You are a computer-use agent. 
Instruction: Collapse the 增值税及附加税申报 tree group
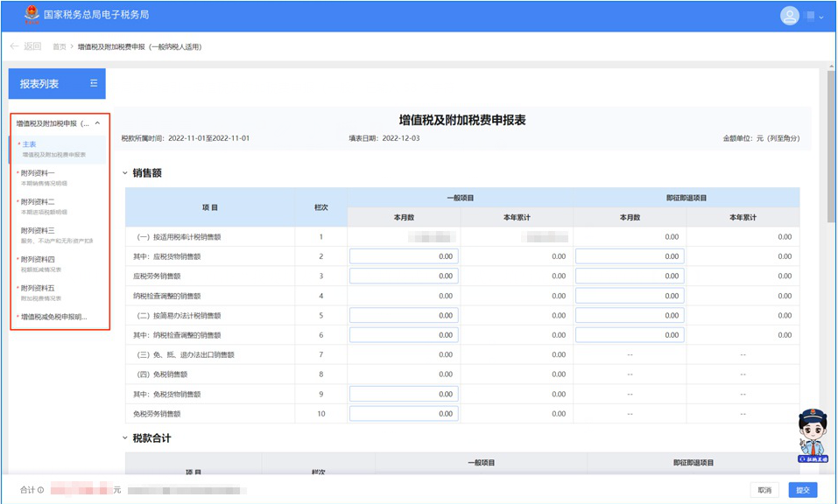click(x=97, y=123)
